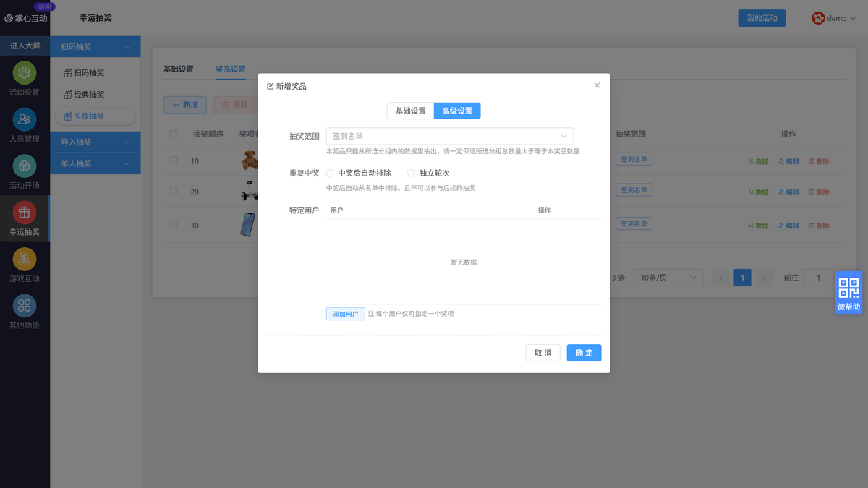Click 确定 to confirm prize

click(584, 353)
